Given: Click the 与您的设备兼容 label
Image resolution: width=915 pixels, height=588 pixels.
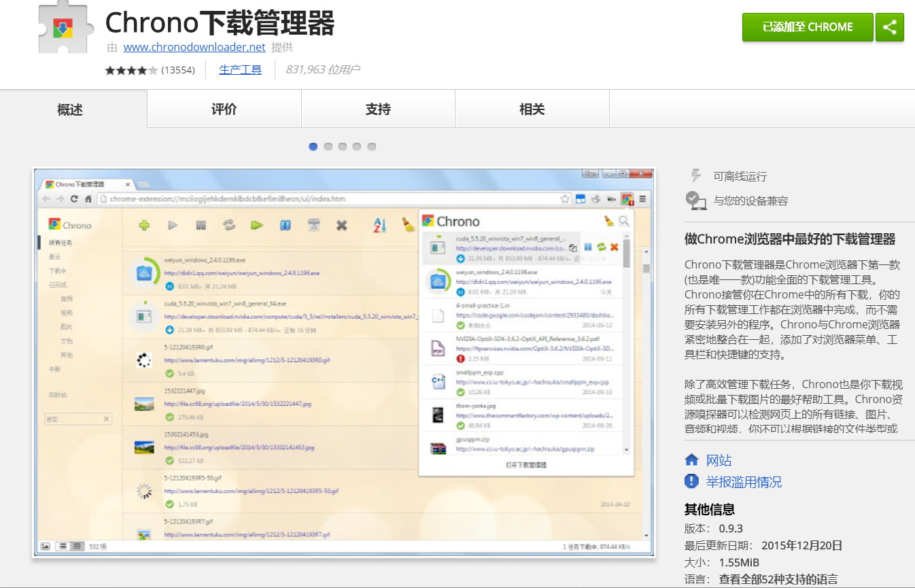Looking at the screenshot, I should [x=750, y=201].
